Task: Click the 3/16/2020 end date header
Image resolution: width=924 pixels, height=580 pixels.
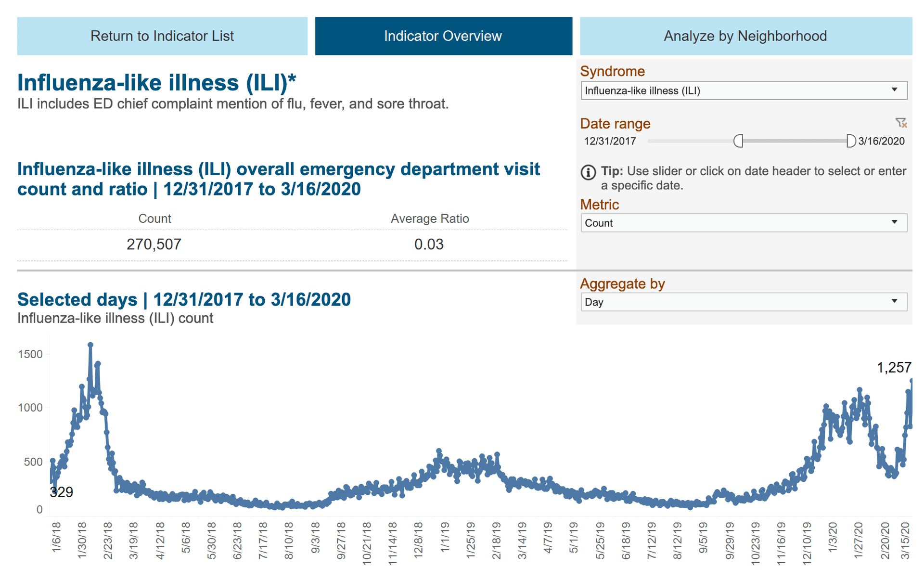Action: (x=882, y=141)
